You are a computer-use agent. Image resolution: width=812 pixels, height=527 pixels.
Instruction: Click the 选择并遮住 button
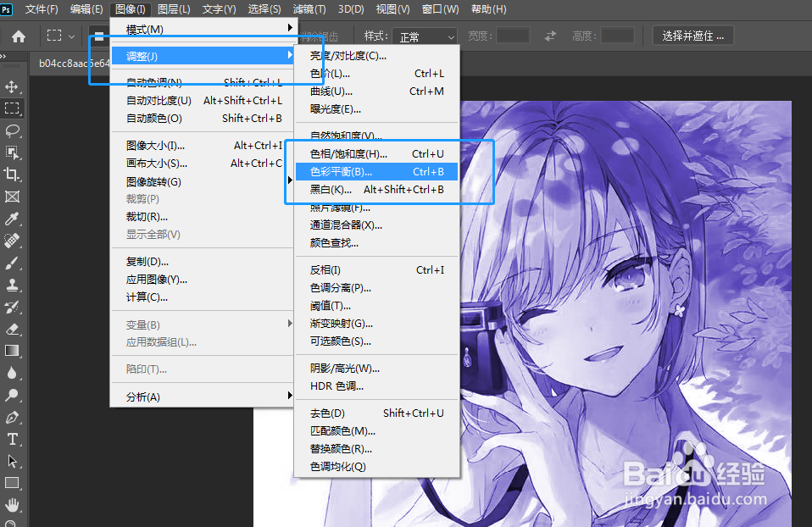coord(692,36)
